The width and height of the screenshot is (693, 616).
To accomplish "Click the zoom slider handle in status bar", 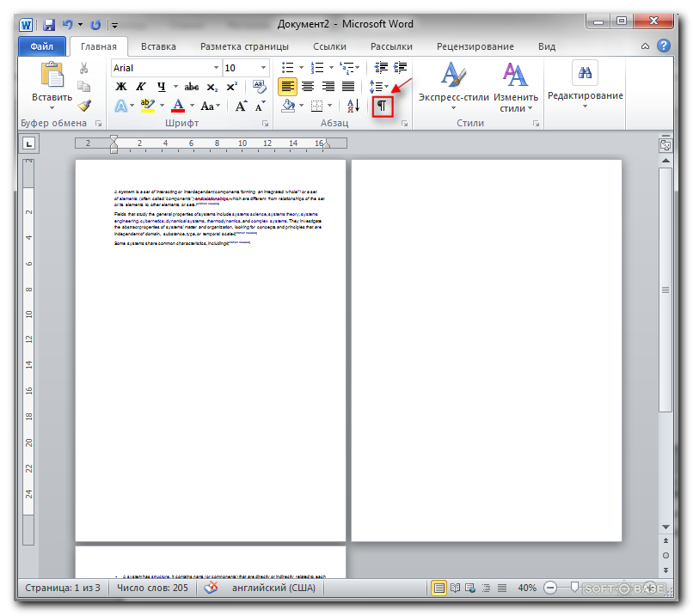I will (574, 588).
